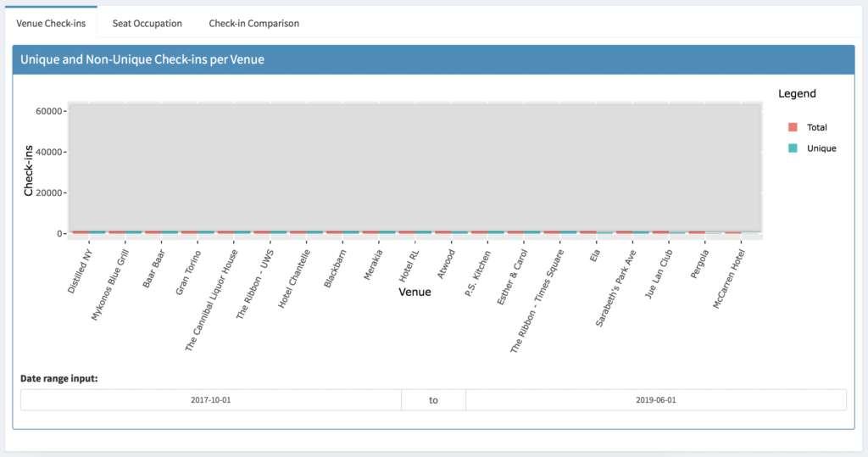Click The Ribbon - Times Square label
Viewport: 868px width, 457px height.
coord(537,293)
